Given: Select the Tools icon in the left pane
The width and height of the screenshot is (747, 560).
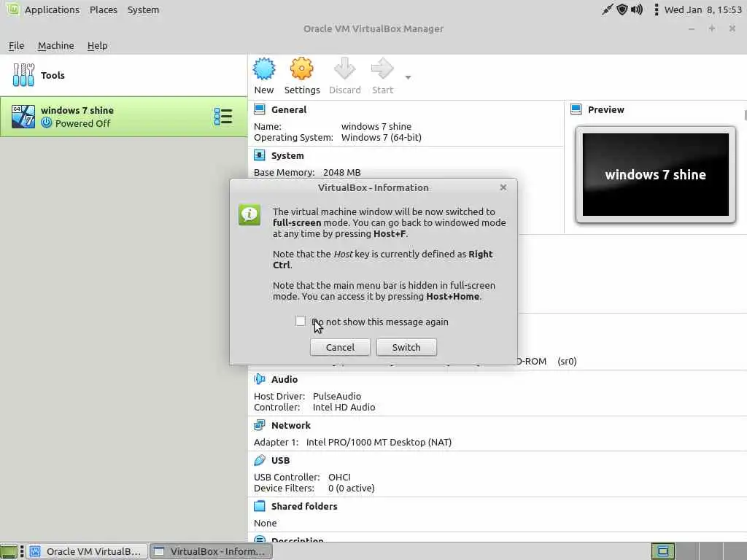Looking at the screenshot, I should click(23, 75).
